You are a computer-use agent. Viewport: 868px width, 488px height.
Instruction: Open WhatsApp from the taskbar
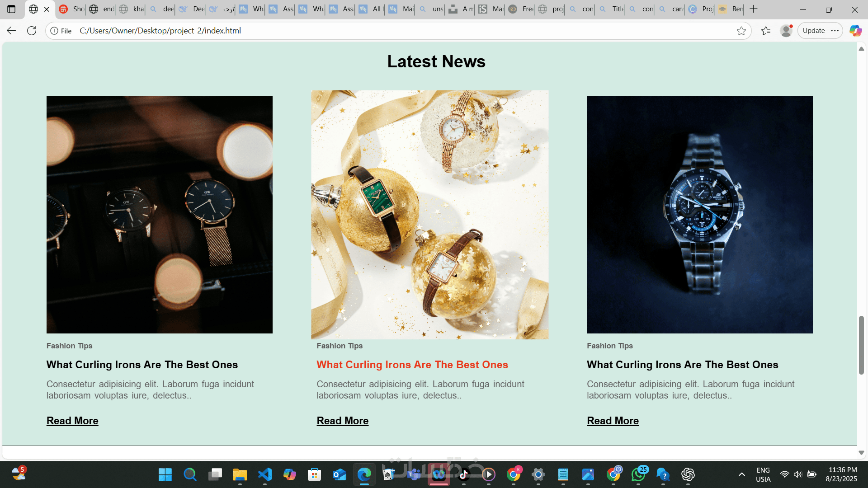(638, 474)
